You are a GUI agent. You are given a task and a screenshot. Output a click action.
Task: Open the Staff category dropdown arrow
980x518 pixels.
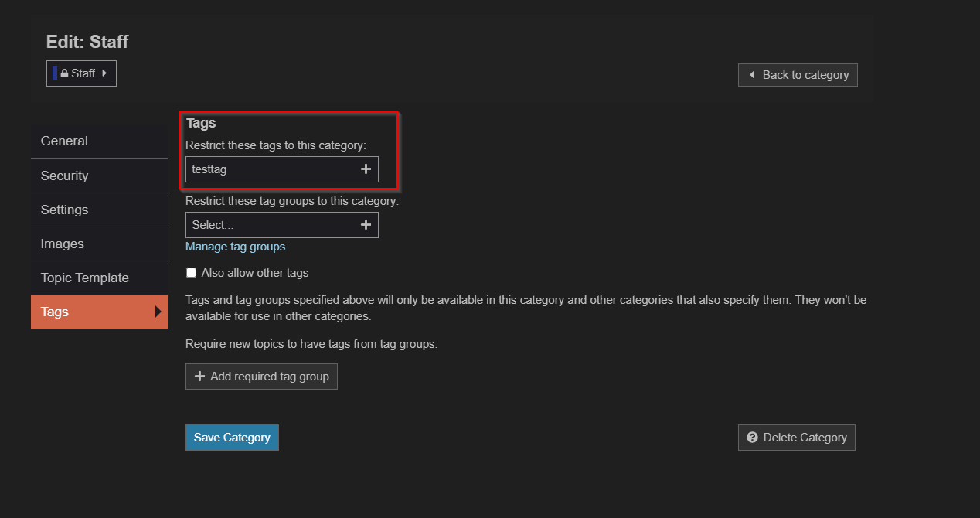coord(104,73)
